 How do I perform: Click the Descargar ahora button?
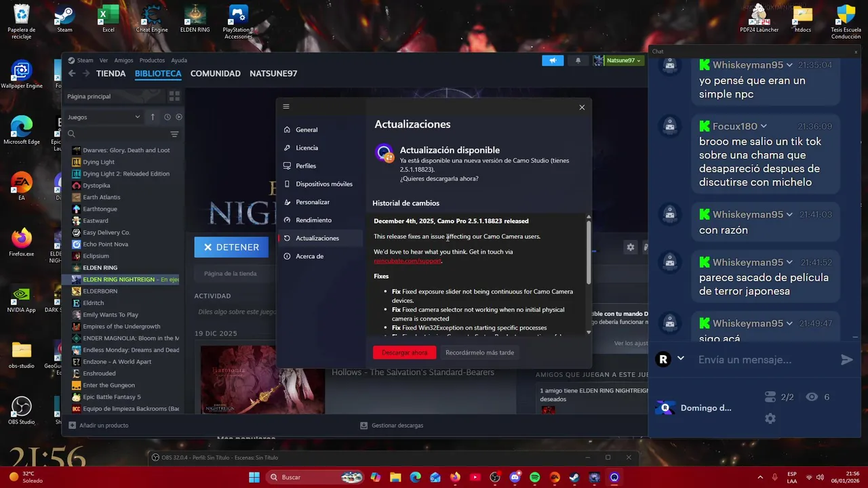[404, 352]
